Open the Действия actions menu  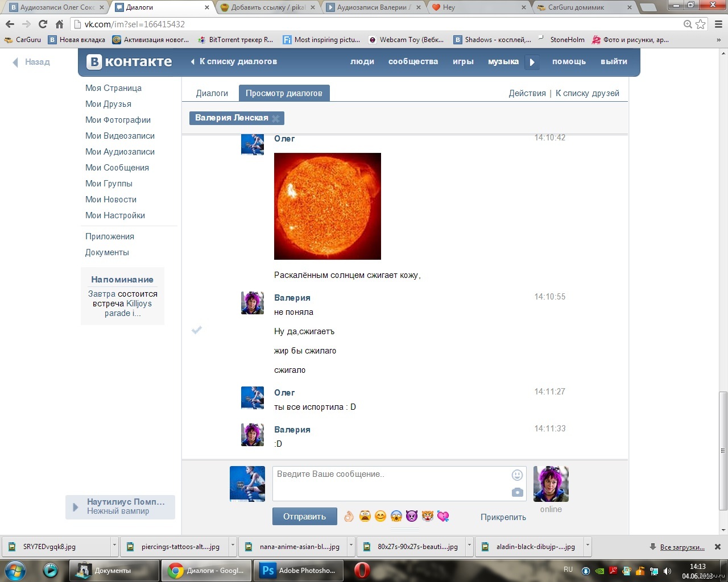[x=527, y=93]
